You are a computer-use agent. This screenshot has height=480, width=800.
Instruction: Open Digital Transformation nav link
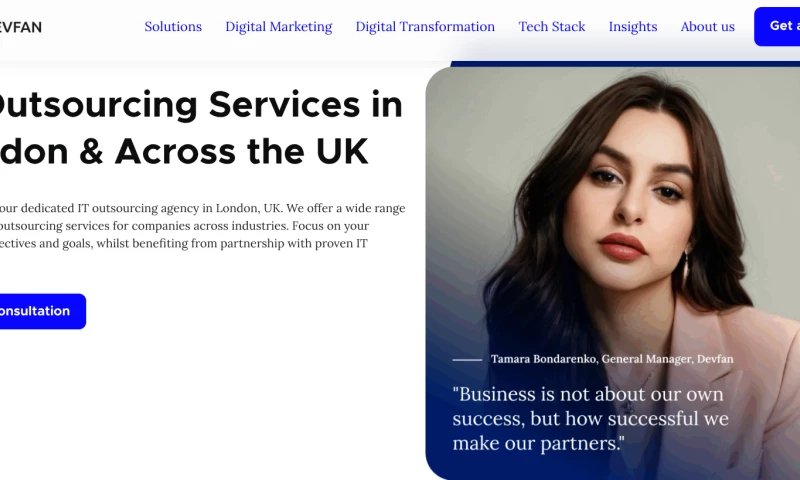tap(425, 27)
